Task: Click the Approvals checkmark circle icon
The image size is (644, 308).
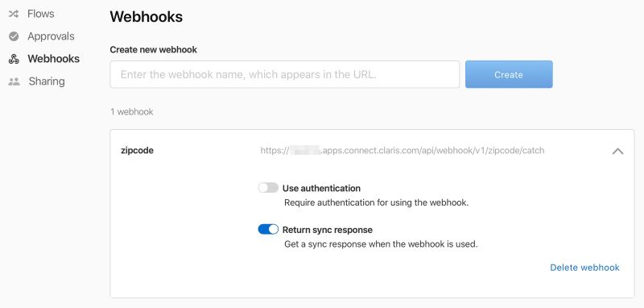Action: (14, 36)
